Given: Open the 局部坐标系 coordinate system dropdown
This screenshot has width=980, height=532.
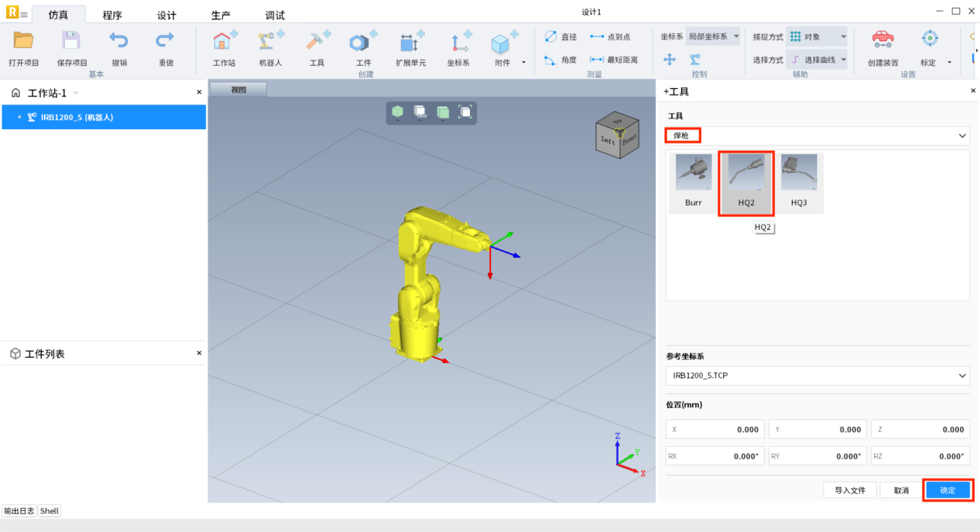Looking at the screenshot, I should [x=713, y=36].
